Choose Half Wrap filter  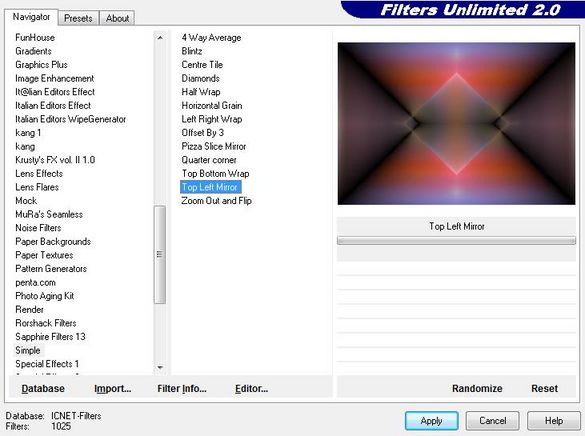[201, 92]
